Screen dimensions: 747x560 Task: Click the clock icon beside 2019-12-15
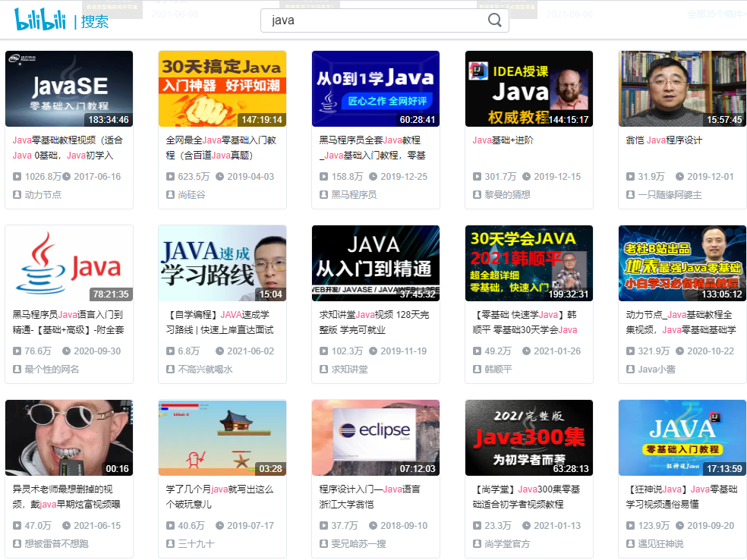526,177
